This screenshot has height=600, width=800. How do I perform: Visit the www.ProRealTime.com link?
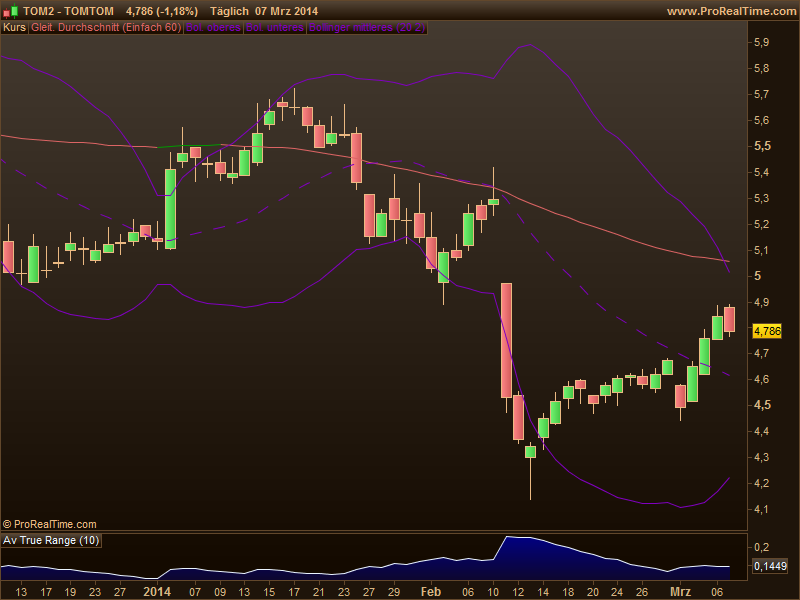pyautogui.click(x=731, y=11)
